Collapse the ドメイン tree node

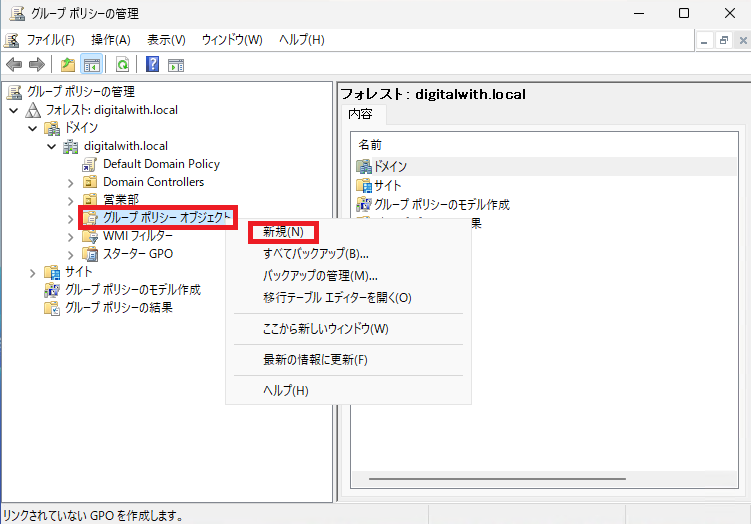[33, 128]
